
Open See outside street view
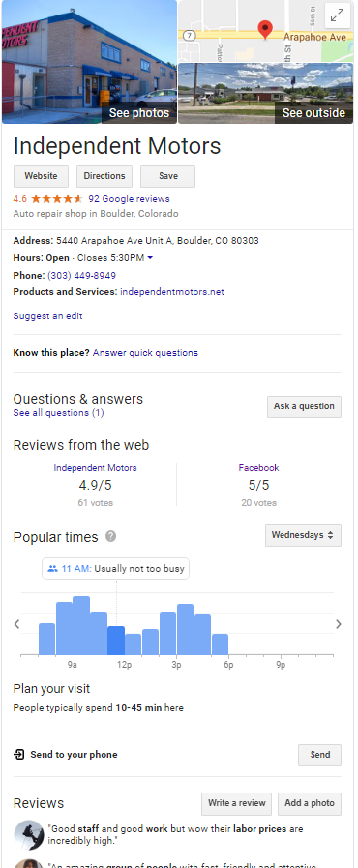coord(265,93)
